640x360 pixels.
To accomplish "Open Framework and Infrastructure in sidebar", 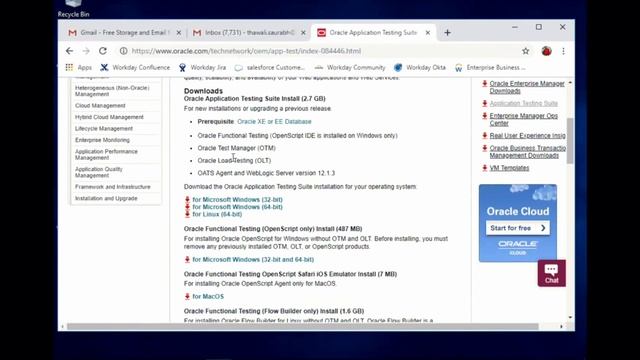I will tap(113, 187).
